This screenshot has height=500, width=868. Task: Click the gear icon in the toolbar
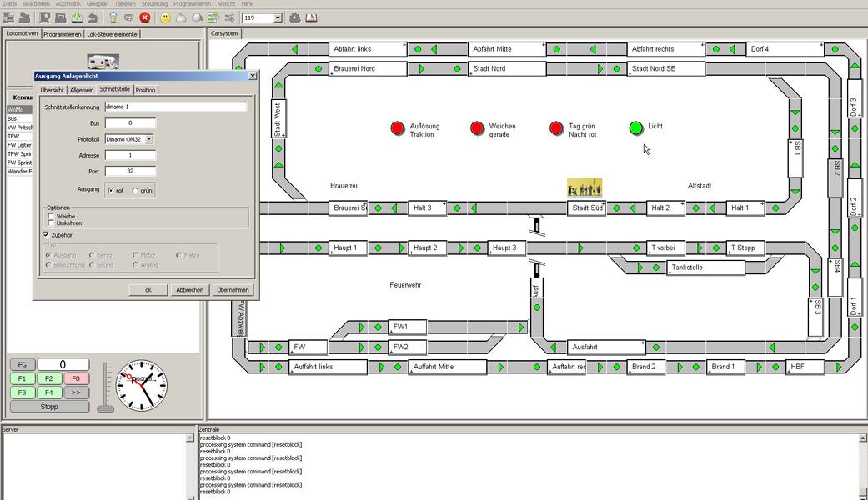click(x=295, y=17)
